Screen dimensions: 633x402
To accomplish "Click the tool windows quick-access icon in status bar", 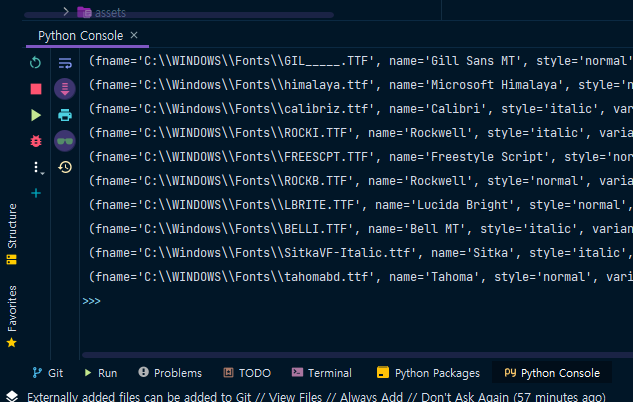I will point(12,396).
